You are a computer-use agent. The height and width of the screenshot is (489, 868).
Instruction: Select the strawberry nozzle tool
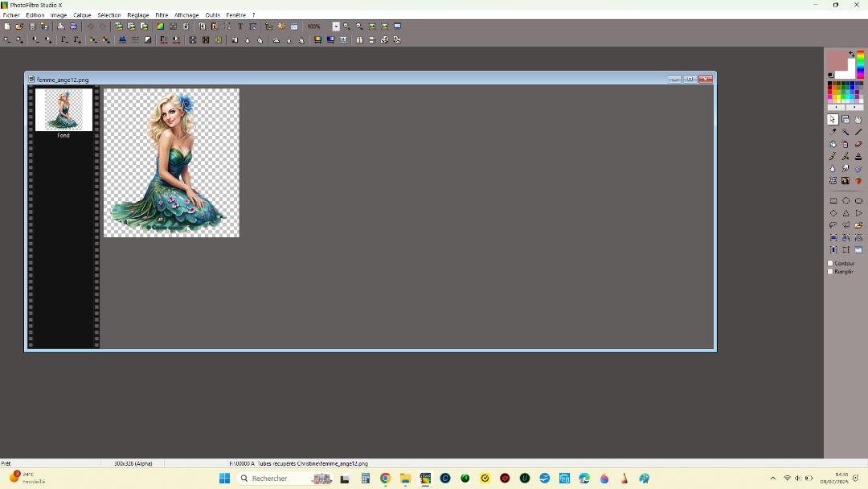(x=858, y=180)
